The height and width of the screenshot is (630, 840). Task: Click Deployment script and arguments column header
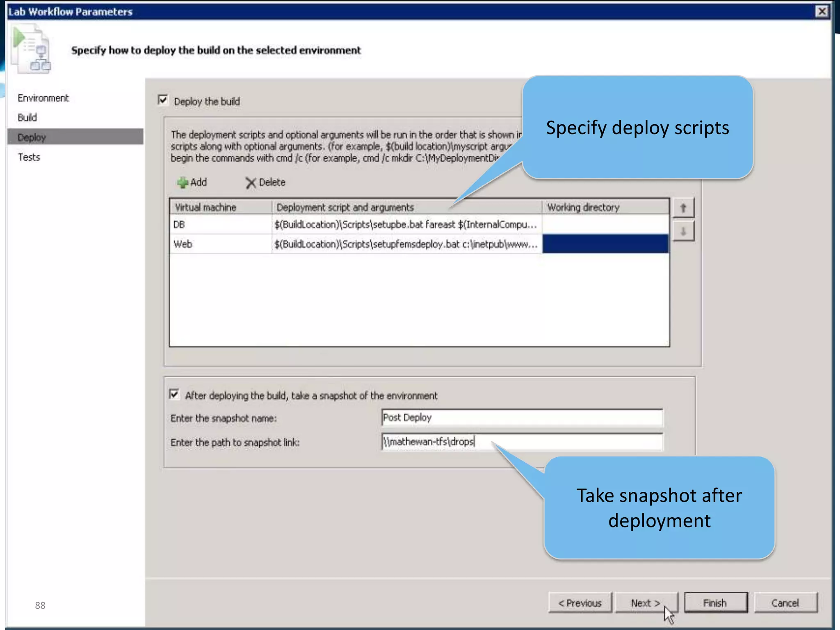click(x=406, y=207)
